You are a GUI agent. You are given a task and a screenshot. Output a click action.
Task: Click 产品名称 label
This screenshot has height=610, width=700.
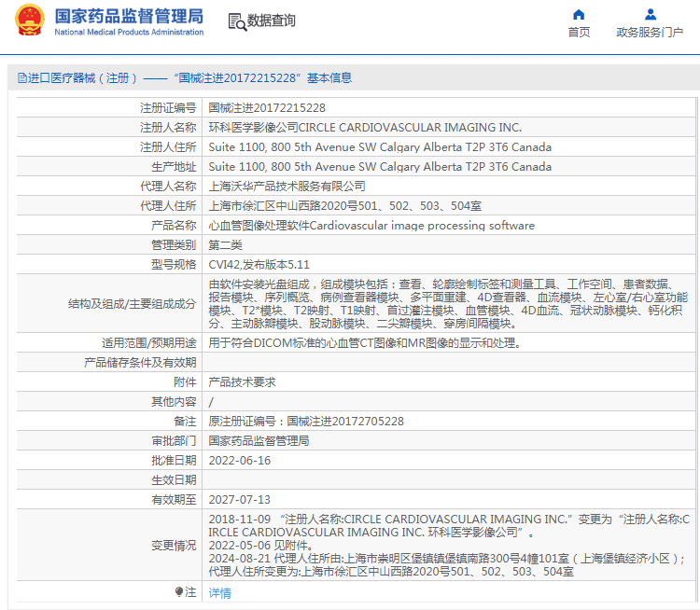coord(174,226)
